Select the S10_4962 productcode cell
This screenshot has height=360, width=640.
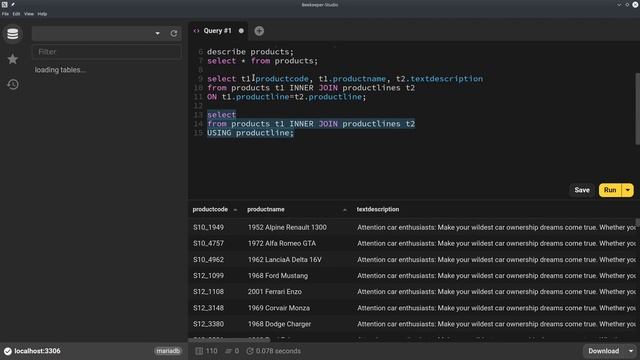pyautogui.click(x=209, y=260)
